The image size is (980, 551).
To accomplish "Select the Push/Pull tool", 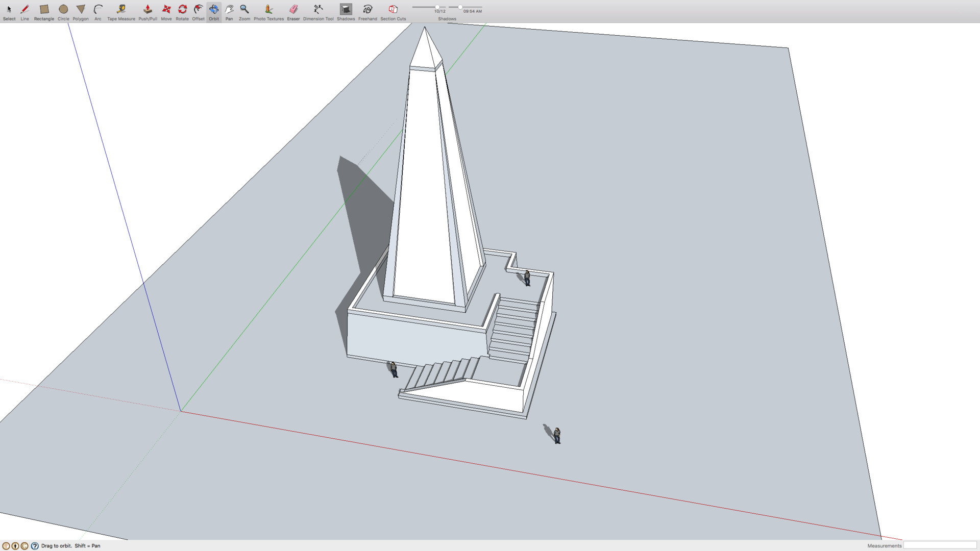I will [148, 10].
